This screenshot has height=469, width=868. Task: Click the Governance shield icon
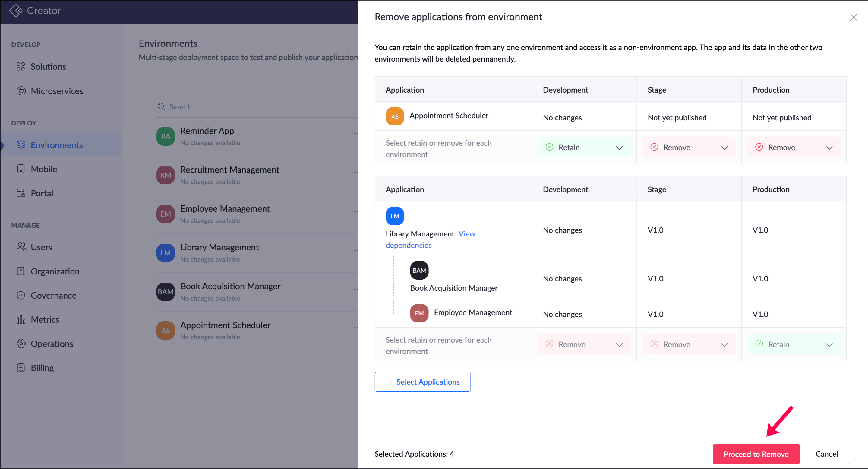pyautogui.click(x=21, y=295)
